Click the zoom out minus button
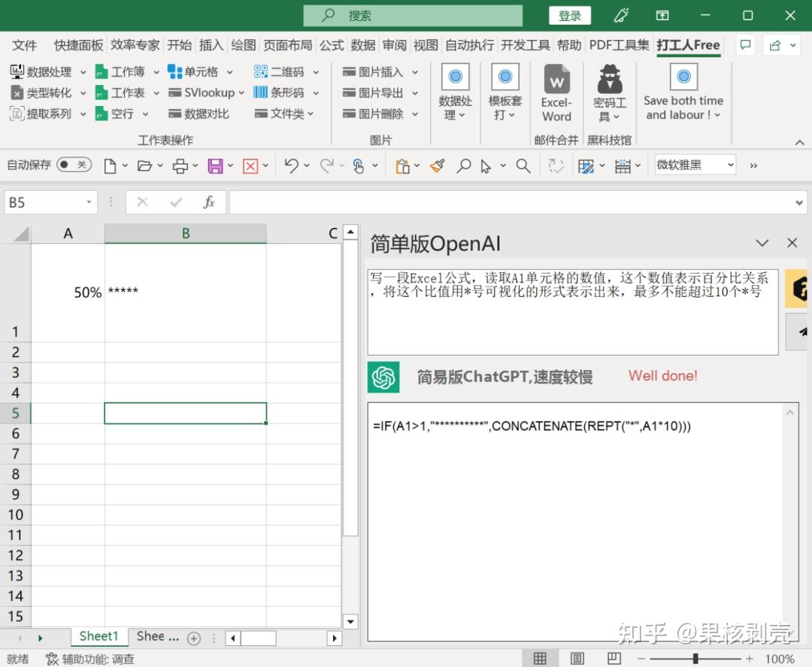812x667 pixels. tap(641, 658)
